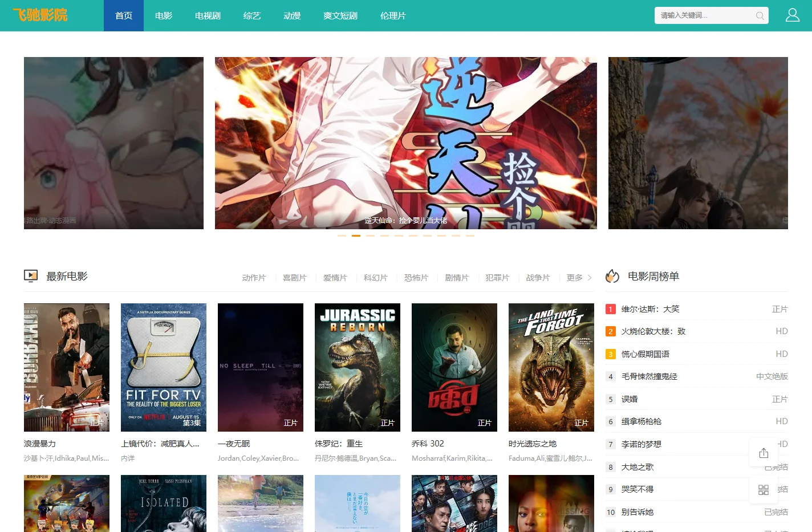Open ranked item 火烧伦敦大楼：致
812x532 pixels.
coord(653,331)
